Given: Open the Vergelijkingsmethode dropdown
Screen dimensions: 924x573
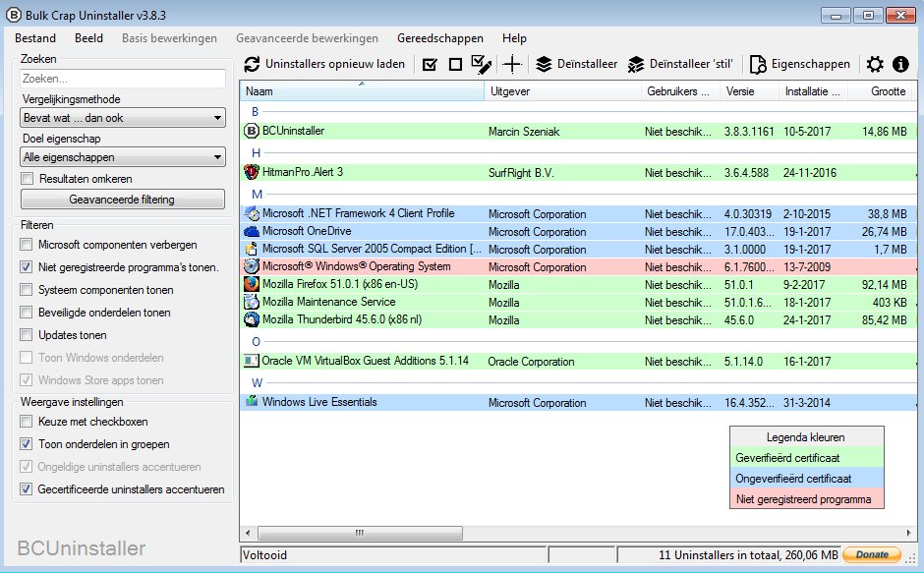Looking at the screenshot, I should click(124, 118).
